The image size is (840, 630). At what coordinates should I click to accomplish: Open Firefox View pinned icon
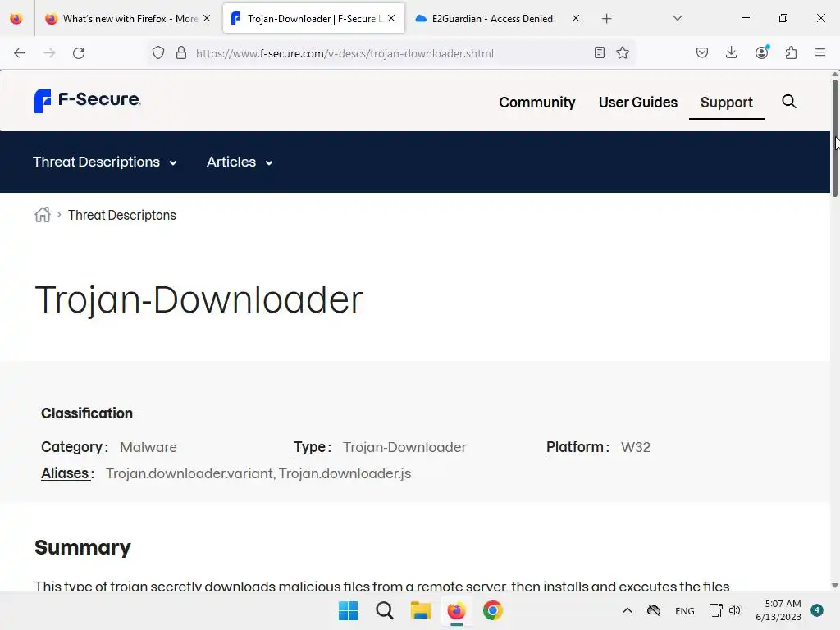[x=16, y=19]
